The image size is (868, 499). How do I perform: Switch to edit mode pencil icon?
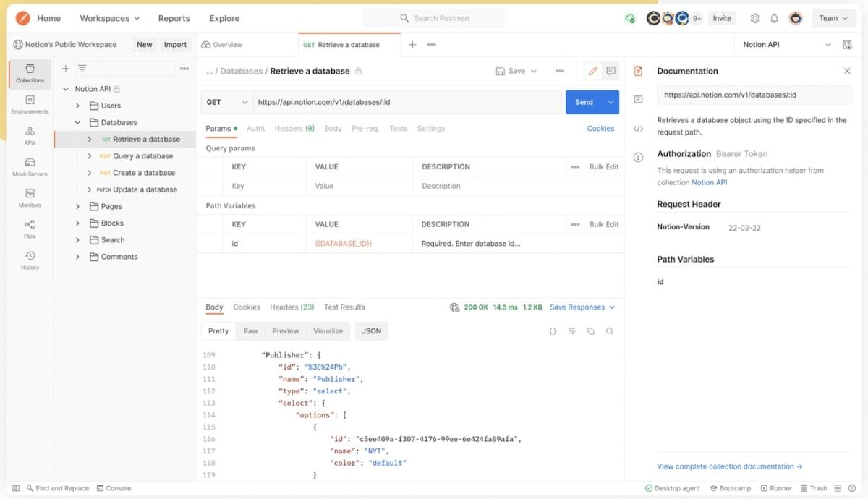(593, 71)
